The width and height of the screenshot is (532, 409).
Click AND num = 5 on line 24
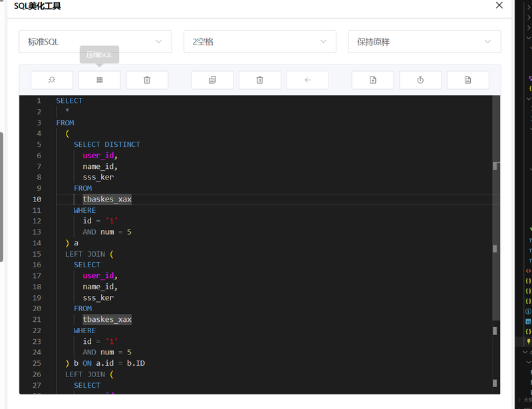point(107,352)
